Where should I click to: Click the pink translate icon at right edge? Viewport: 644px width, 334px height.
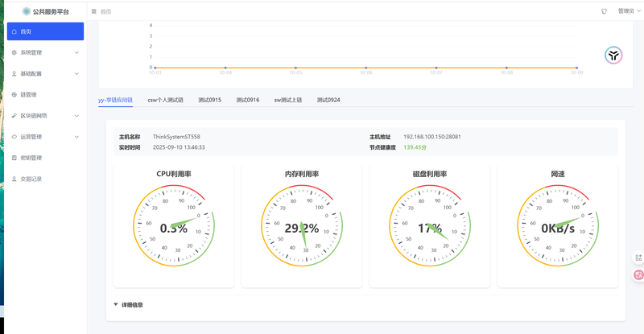[x=638, y=274]
